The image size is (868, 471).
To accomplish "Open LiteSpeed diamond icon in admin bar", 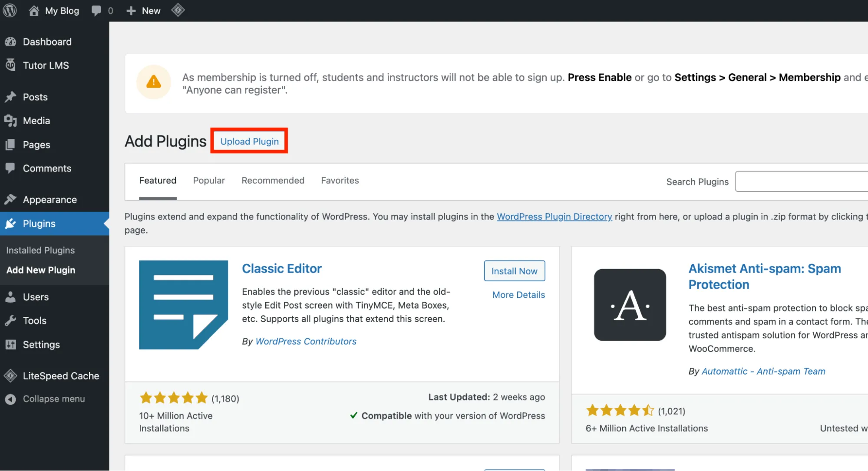I will [x=178, y=10].
